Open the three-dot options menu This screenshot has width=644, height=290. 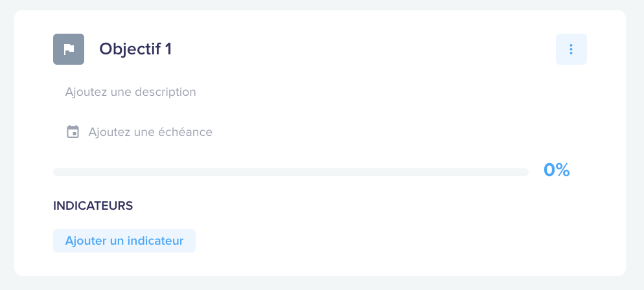[571, 49]
